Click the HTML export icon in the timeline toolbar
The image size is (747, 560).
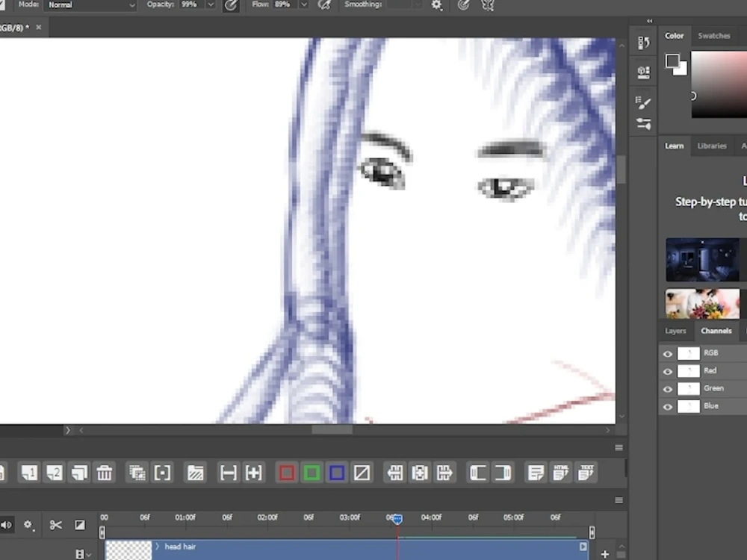(x=560, y=473)
